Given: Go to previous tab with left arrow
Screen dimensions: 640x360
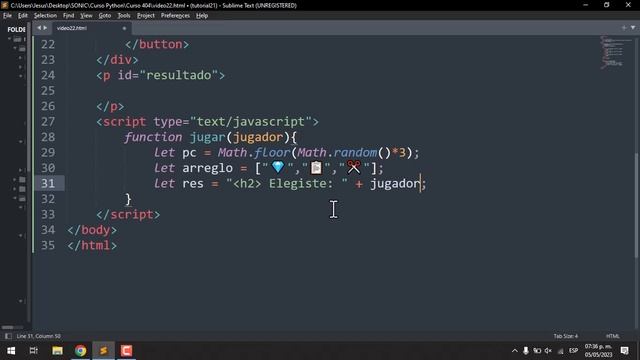Looking at the screenshot, I should pos(39,28).
